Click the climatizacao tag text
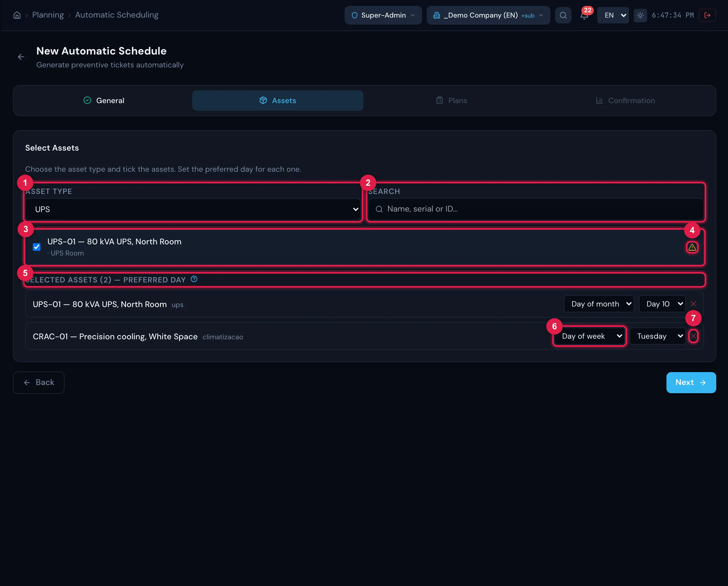This screenshot has width=728, height=586. coord(223,337)
